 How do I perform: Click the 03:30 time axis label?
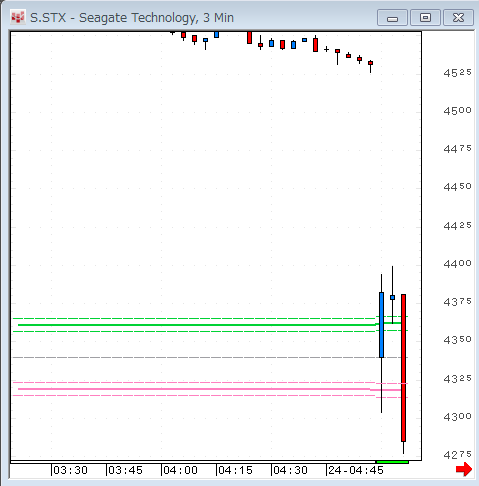70,470
